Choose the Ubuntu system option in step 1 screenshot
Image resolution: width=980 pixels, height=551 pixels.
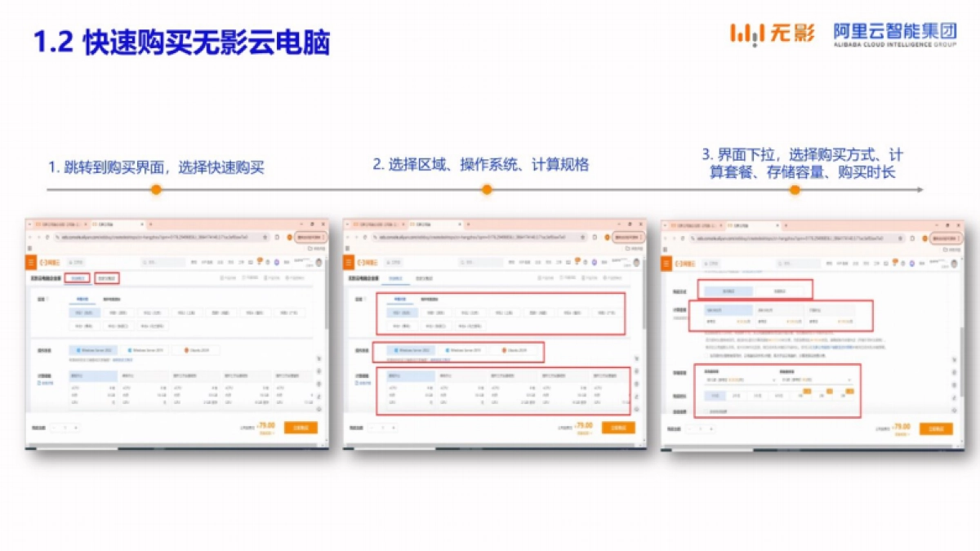[196, 350]
